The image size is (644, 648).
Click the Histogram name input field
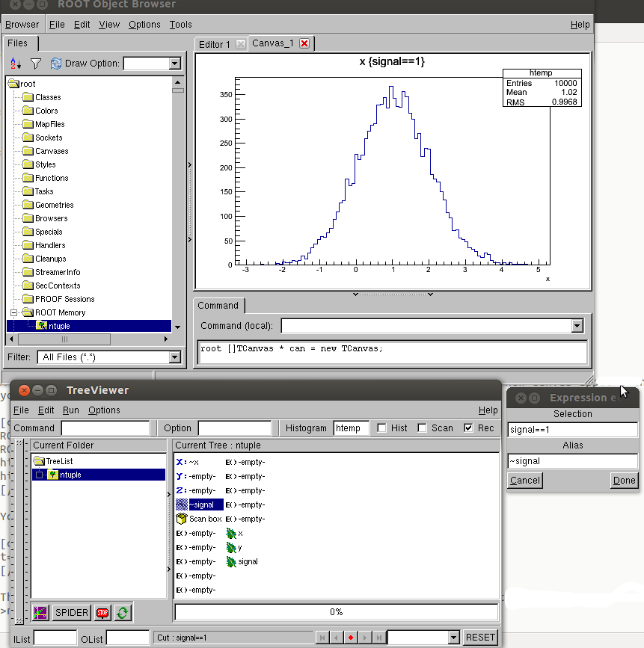(351, 428)
